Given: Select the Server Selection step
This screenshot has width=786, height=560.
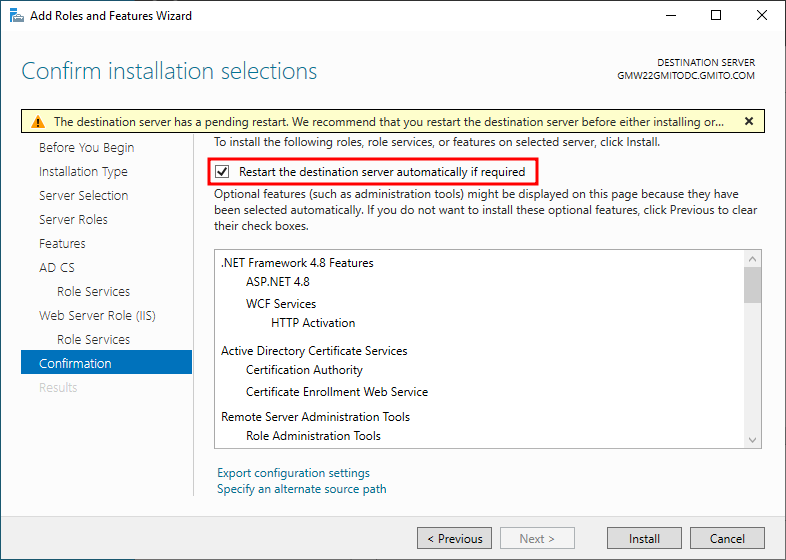Looking at the screenshot, I should click(84, 196).
